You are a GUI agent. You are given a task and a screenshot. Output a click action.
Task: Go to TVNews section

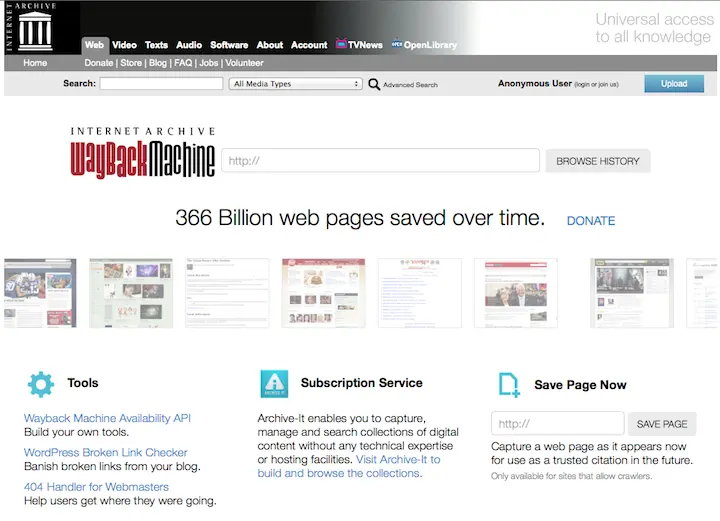tap(365, 45)
